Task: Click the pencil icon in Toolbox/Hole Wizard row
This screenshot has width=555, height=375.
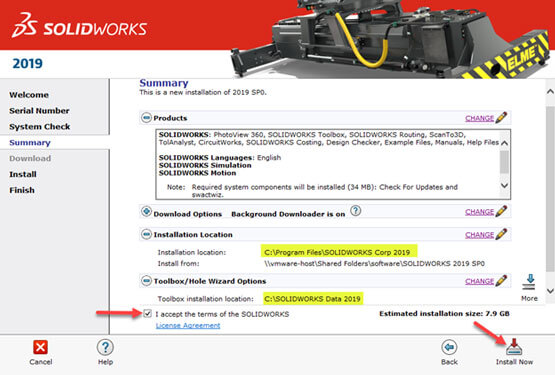Action: click(x=501, y=281)
